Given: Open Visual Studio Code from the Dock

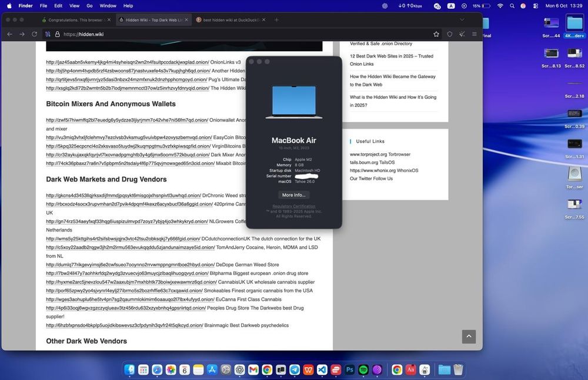Looking at the screenshot, I should pos(322,370).
